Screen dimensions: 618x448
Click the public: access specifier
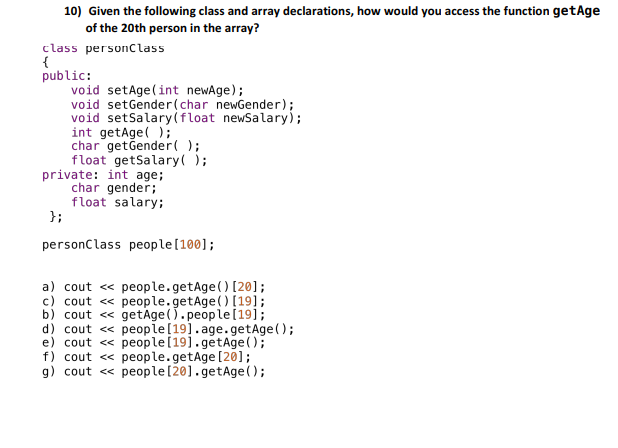point(67,76)
